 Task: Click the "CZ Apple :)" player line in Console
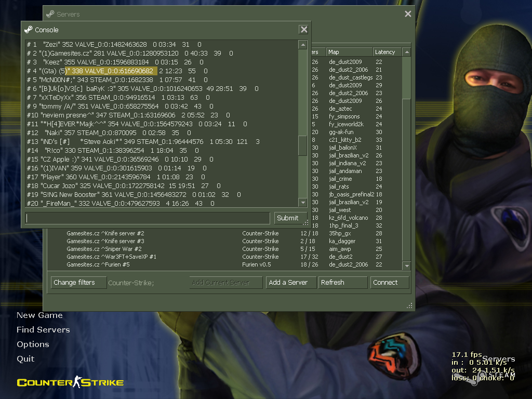[120, 159]
